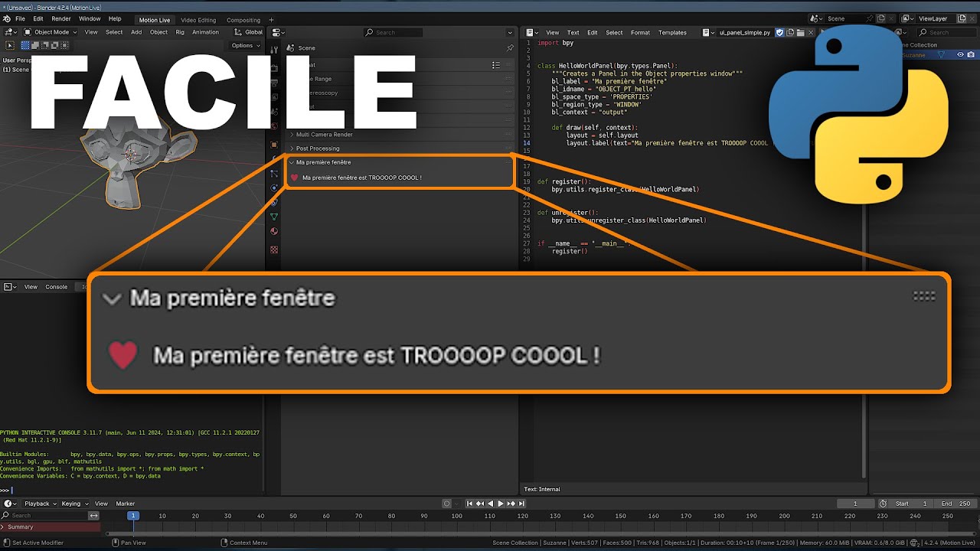Open the Python console editor type dropdown
The height and width of the screenshot is (551, 980).
point(10,287)
